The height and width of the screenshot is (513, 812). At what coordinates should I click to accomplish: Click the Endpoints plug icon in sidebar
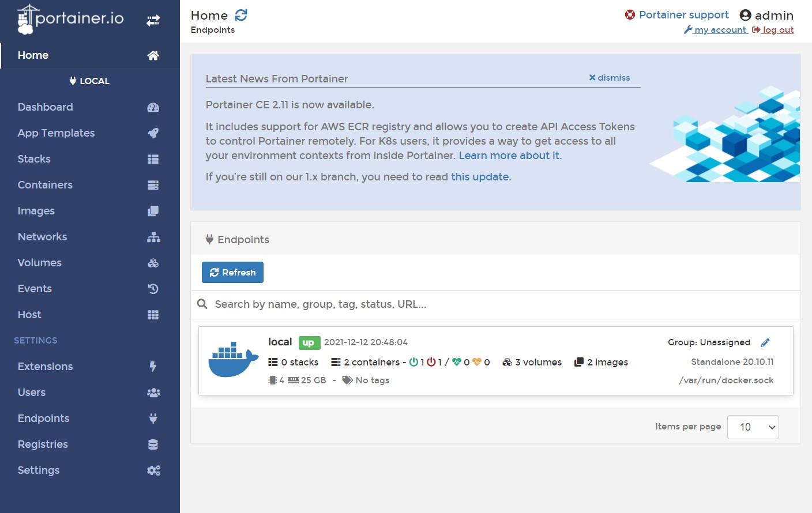click(x=153, y=418)
